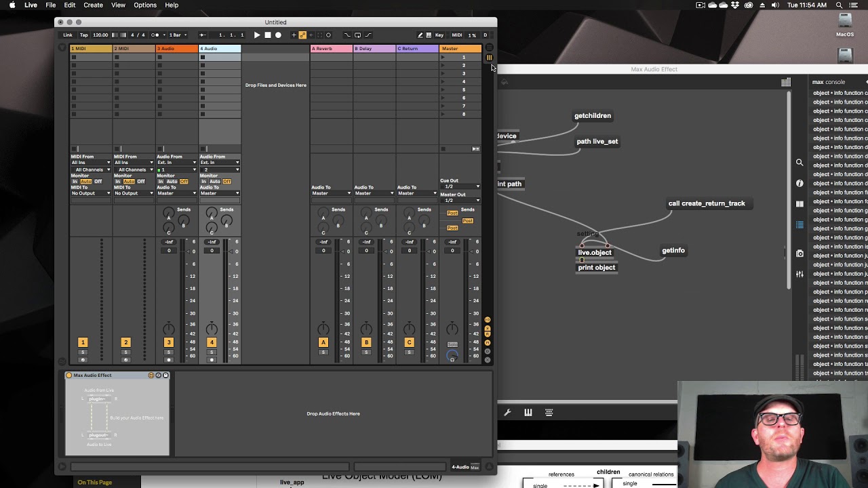This screenshot has height=488, width=868.
Task: Open MIDI From All Ins dropdown on track 1
Action: coord(91,163)
